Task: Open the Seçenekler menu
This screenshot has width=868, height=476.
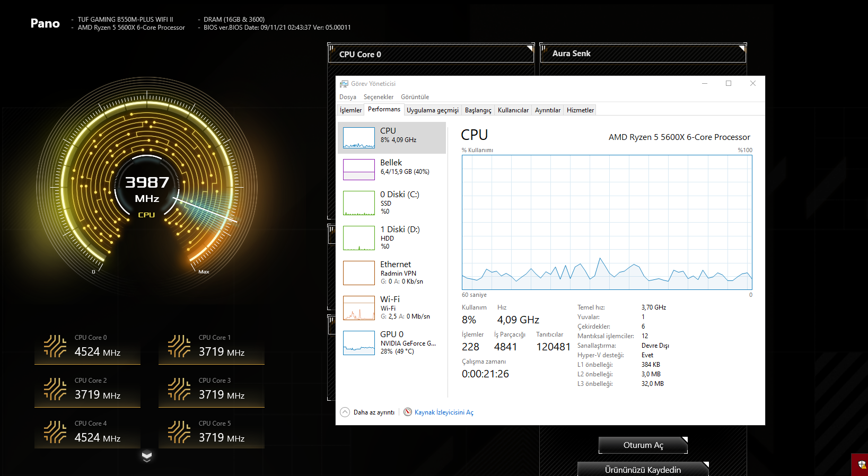Action: pyautogui.click(x=379, y=97)
